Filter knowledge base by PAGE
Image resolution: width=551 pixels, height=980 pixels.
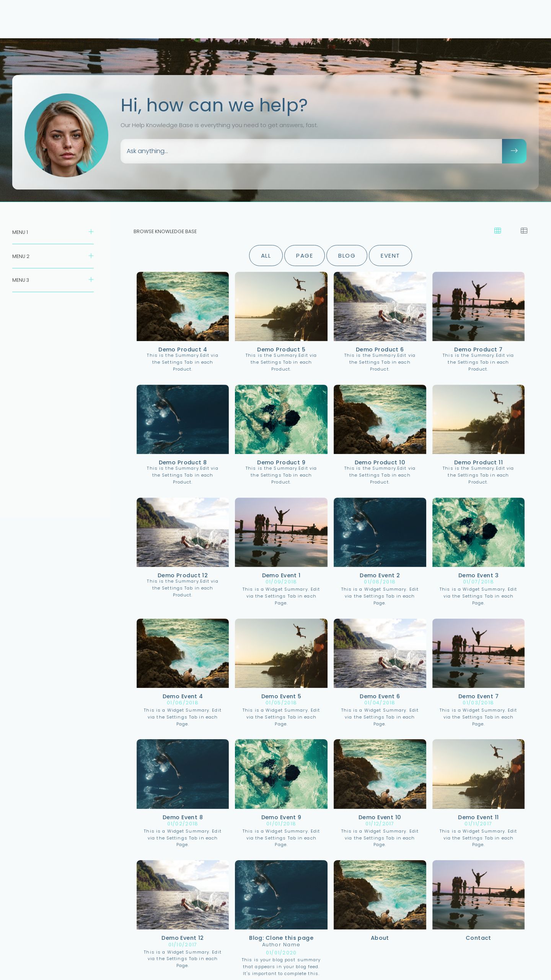304,255
